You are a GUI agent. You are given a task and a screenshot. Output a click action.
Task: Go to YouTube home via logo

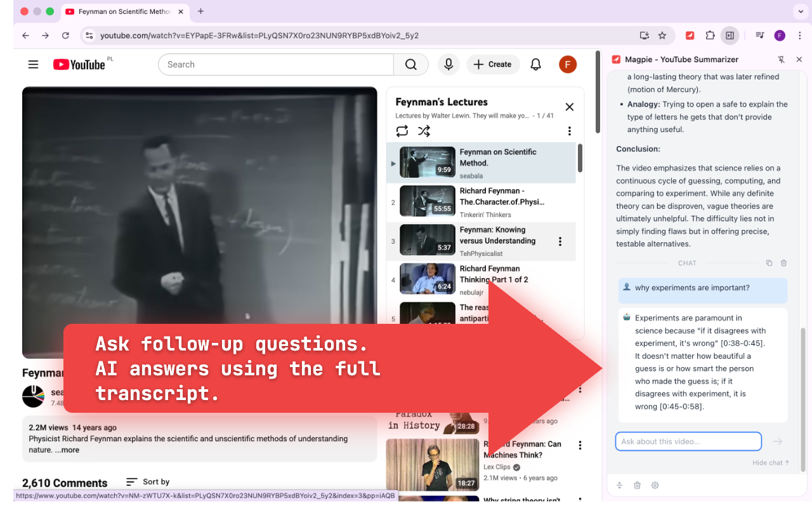coord(79,64)
